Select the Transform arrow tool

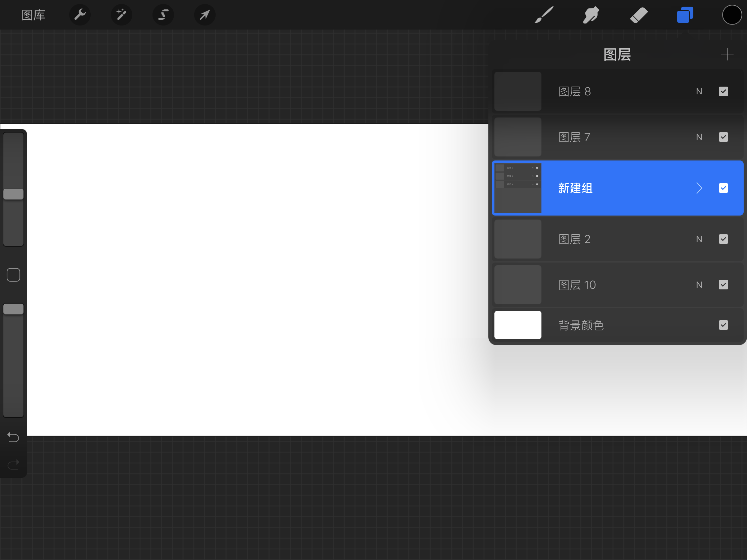point(205,15)
